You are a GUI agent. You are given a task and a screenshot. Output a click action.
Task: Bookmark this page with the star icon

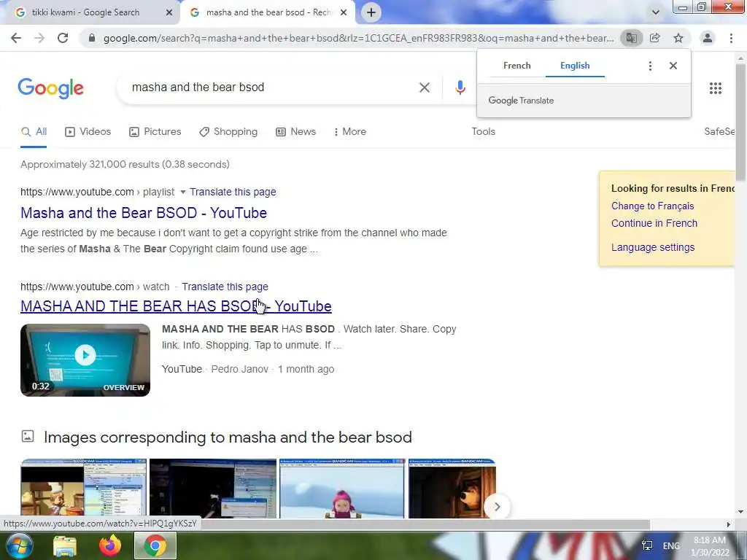[678, 38]
